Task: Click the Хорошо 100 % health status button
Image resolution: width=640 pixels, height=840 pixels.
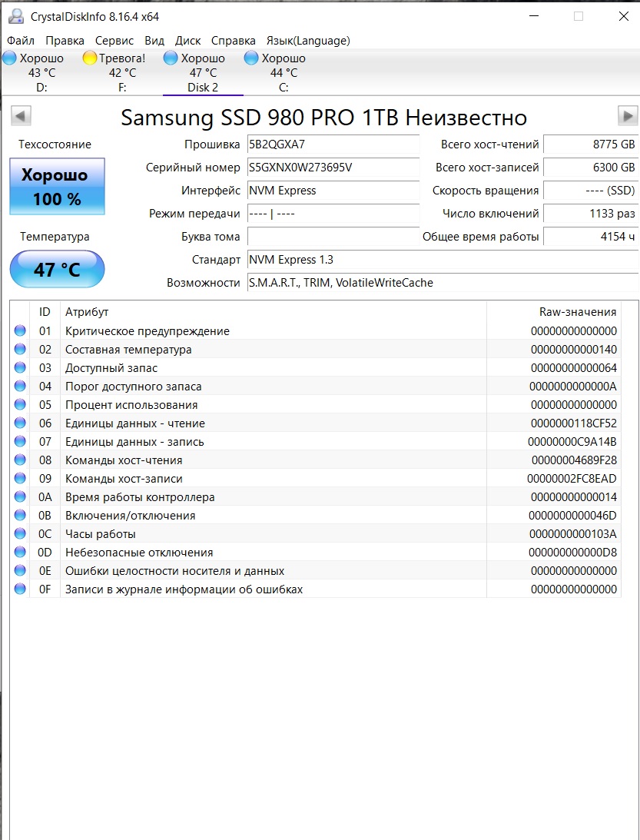Action: (57, 187)
